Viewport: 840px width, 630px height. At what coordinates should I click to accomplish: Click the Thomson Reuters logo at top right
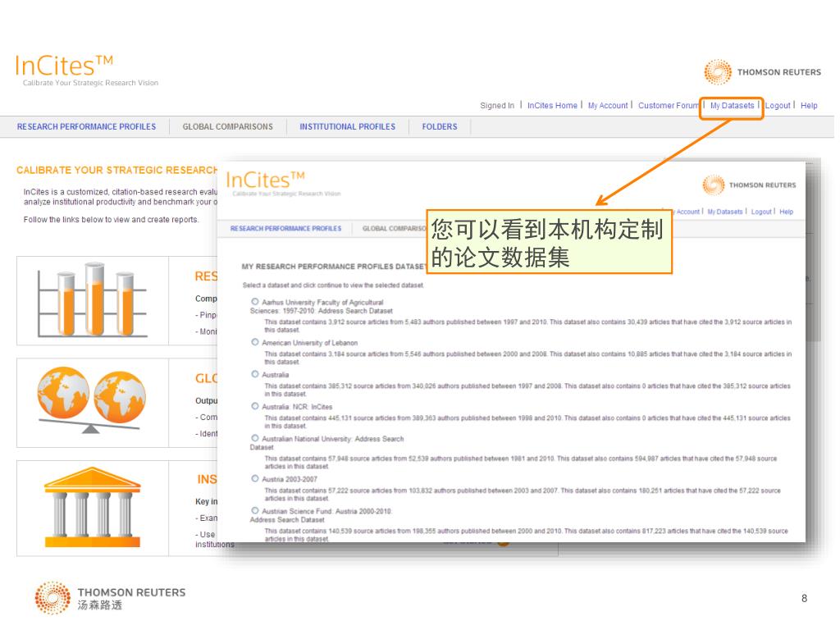point(762,72)
